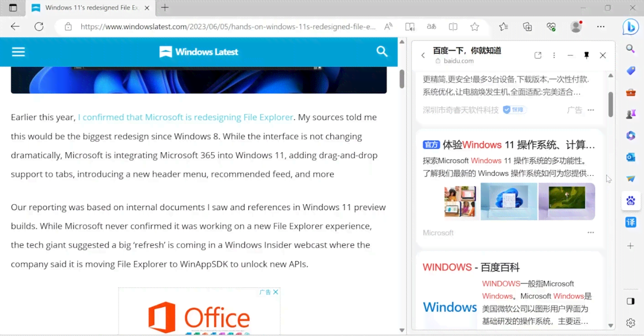Activate Read aloud icon in address bar

point(388,26)
